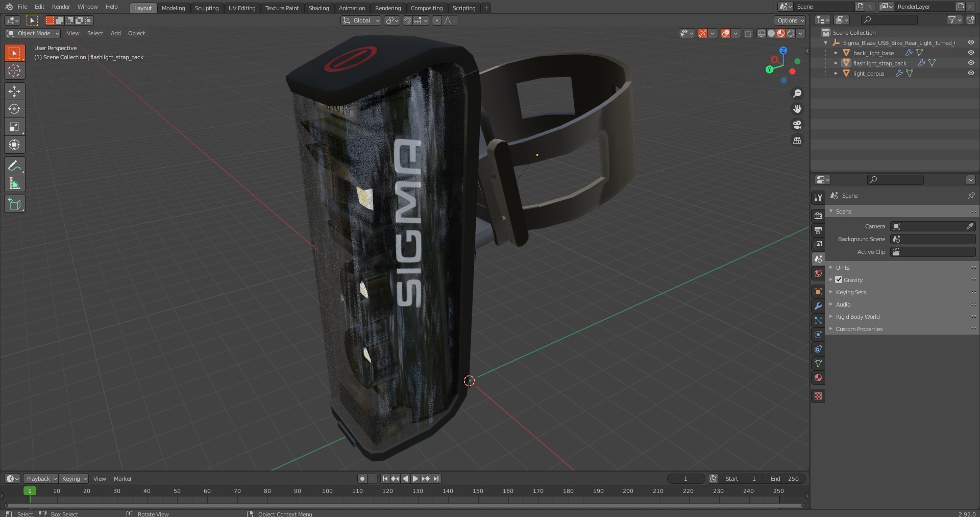Open World properties tab
The width and height of the screenshot is (980, 517).
818,273
